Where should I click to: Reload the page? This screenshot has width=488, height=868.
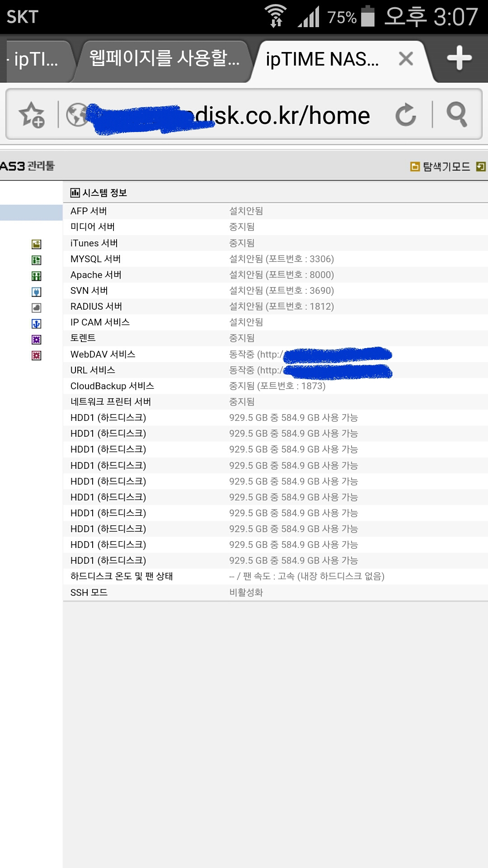[x=405, y=115]
